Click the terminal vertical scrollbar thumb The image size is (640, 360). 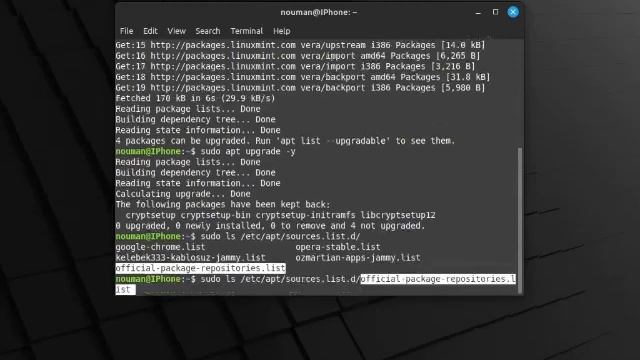(520, 220)
